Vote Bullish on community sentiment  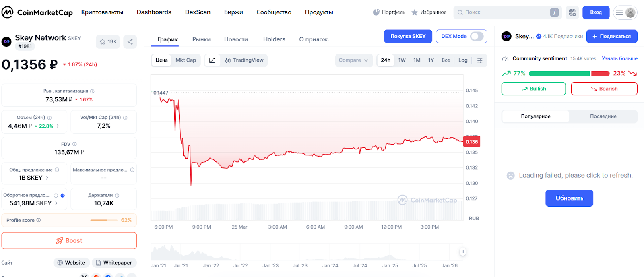tap(533, 89)
